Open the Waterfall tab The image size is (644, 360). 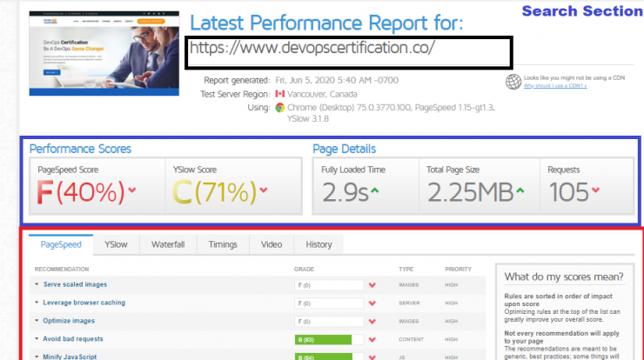(x=168, y=244)
